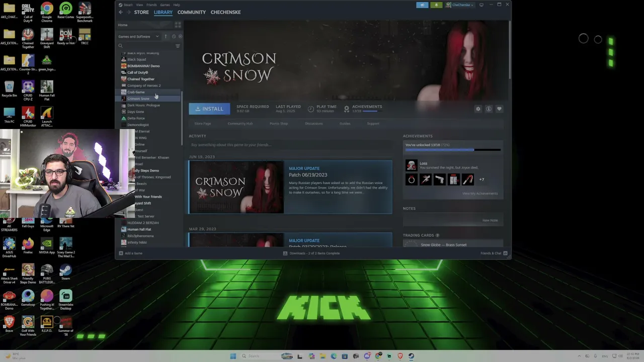Click View My Achievements link
The width and height of the screenshot is (644, 362).
coord(480,194)
